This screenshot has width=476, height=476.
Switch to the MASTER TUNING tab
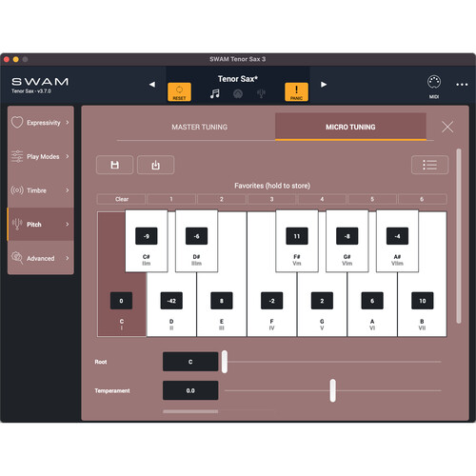[200, 127]
